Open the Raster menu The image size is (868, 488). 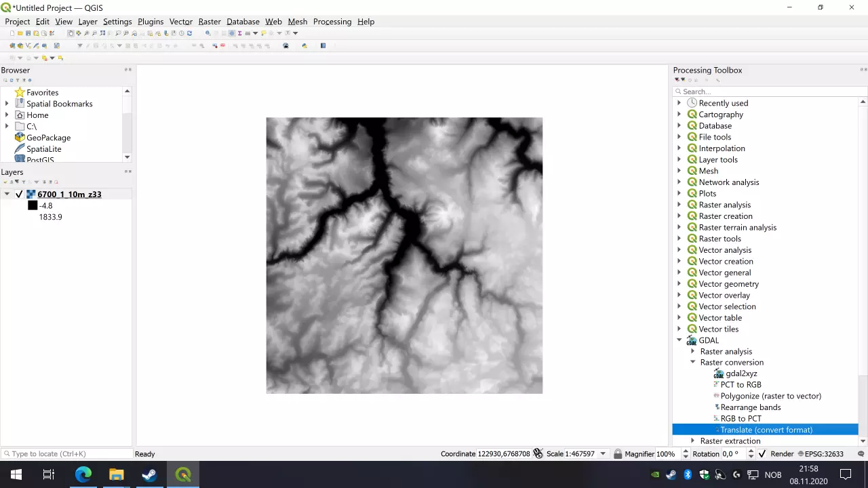(210, 22)
